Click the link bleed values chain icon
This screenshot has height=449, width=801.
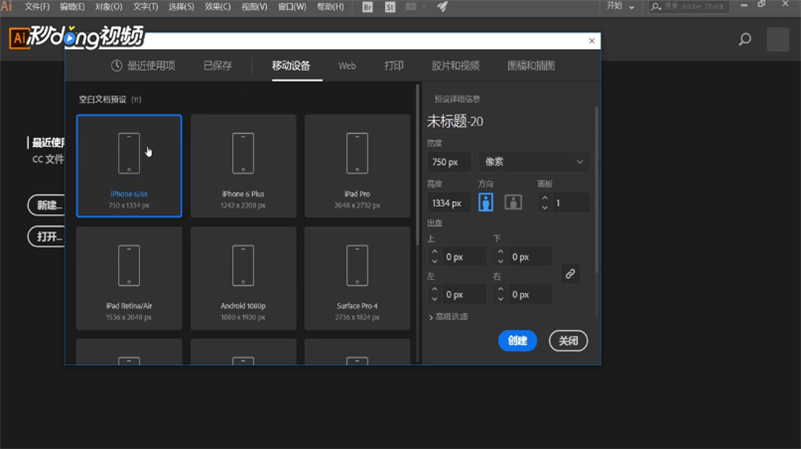point(570,274)
